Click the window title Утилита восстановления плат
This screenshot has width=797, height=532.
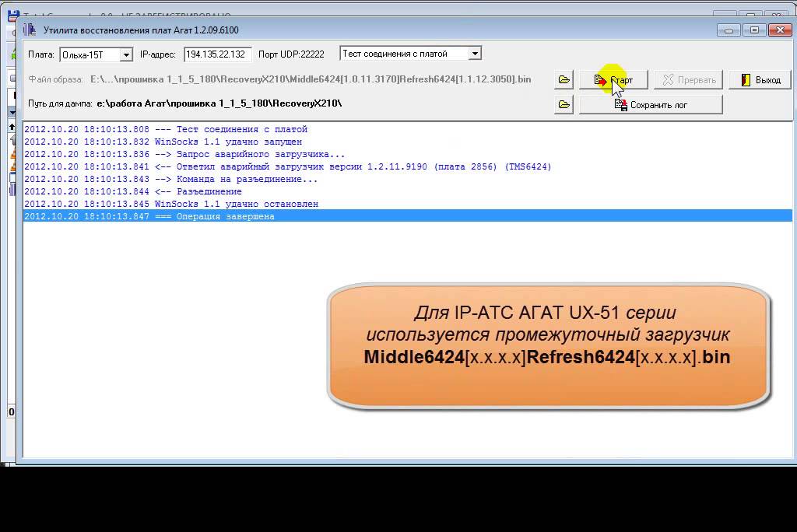pyautogui.click(x=141, y=30)
